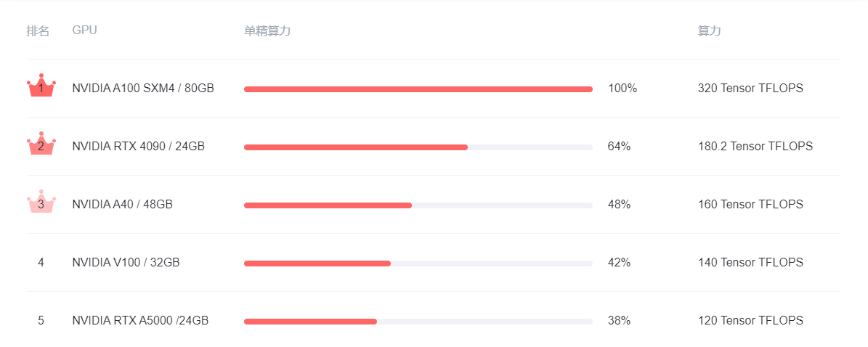Click the 320 Tensor TFLOPS value
The width and height of the screenshot is (868, 347).
pyautogui.click(x=750, y=89)
